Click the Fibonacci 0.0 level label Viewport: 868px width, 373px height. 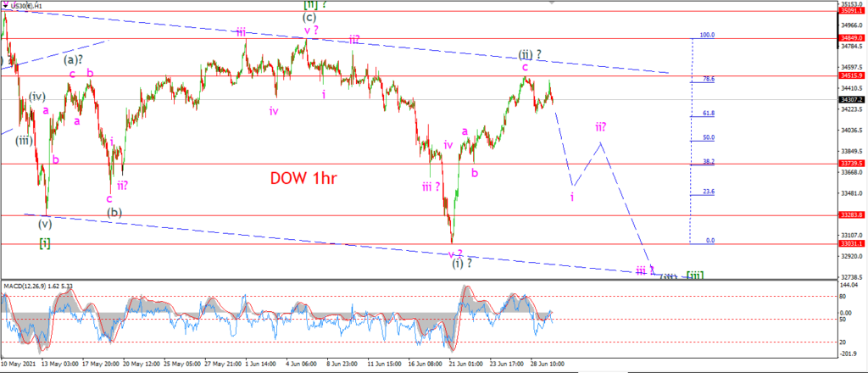710,241
